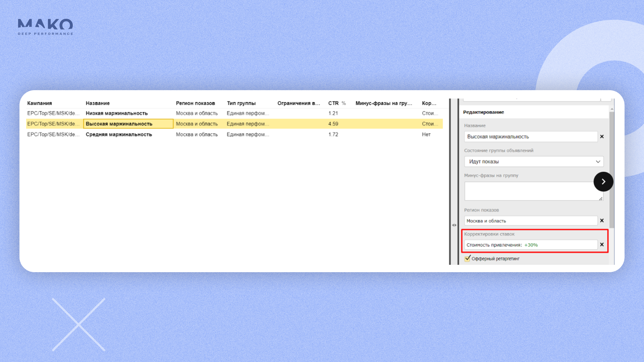
Task: Toggle the Офферный ретаргетинг checkbox
Action: [467, 258]
